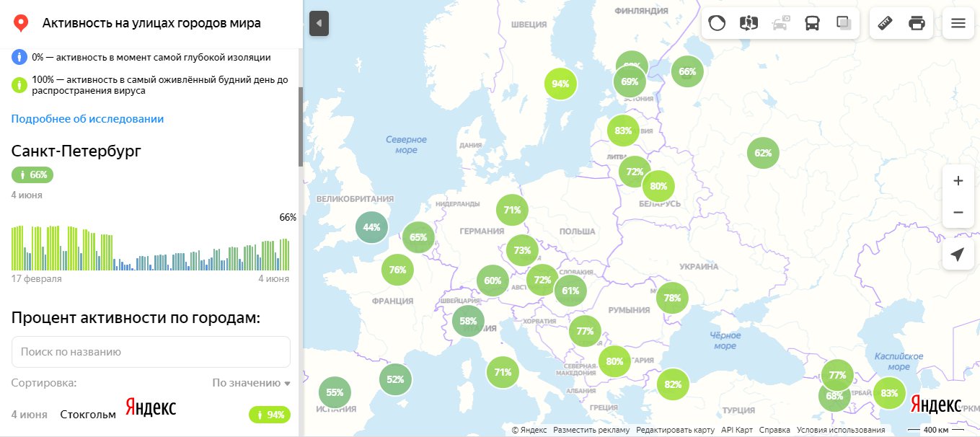The height and width of the screenshot is (437, 980).
Task: Select the 52% map marker
Action: coord(395,379)
